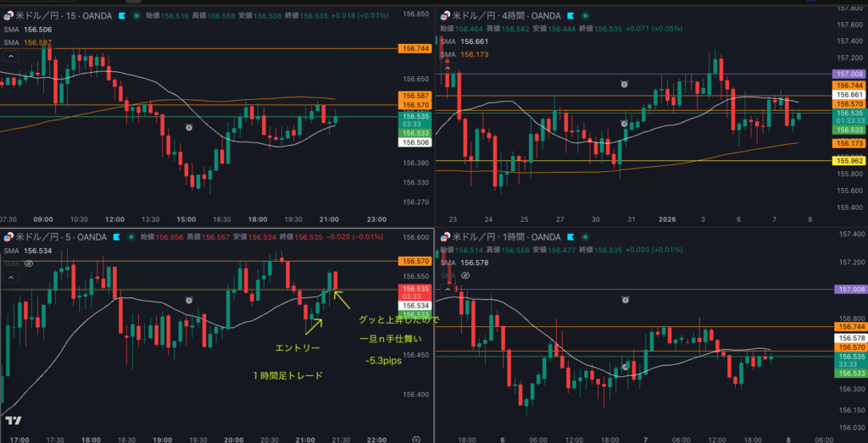The image size is (868, 443).
Task: Toggle hidden SMA visibility on 1-hour chart
Action: (x=464, y=276)
